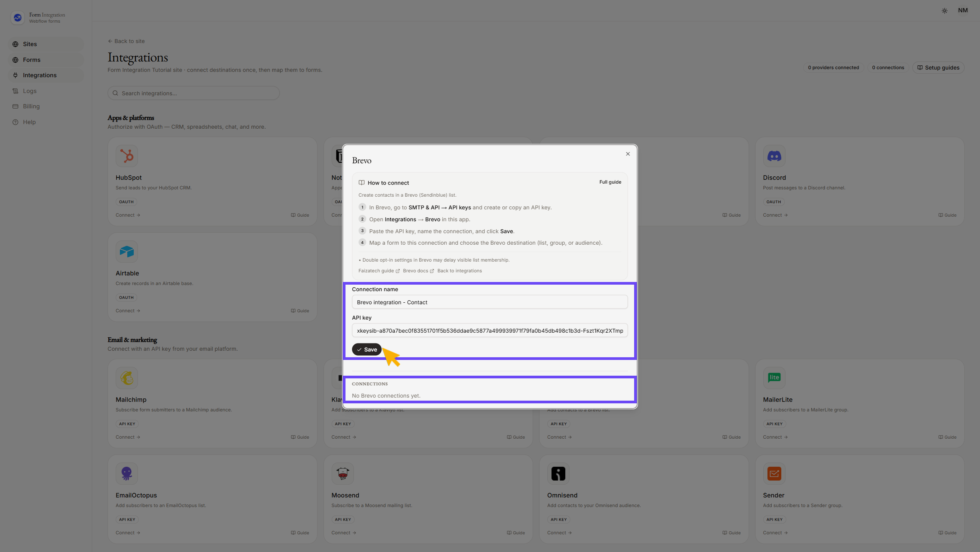Open Sites in the sidebar
The width and height of the screenshot is (980, 552).
[x=46, y=44]
